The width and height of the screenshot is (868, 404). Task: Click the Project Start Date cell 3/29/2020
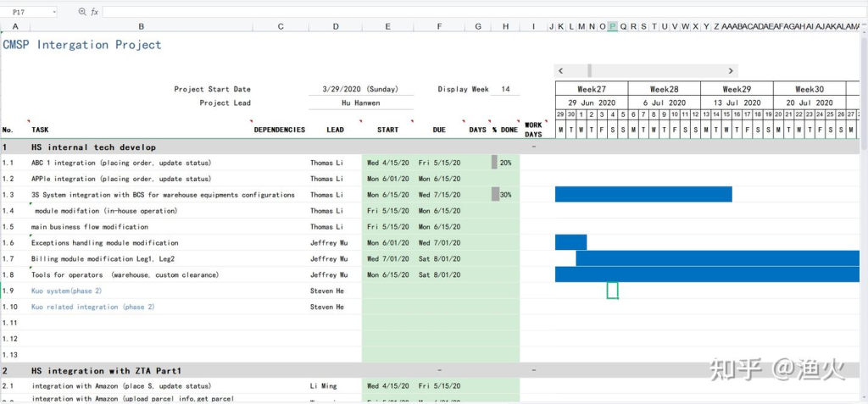[x=360, y=89]
